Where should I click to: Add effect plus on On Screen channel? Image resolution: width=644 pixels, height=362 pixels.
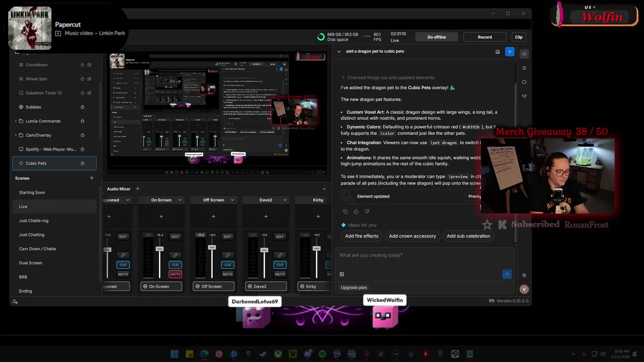(161, 217)
